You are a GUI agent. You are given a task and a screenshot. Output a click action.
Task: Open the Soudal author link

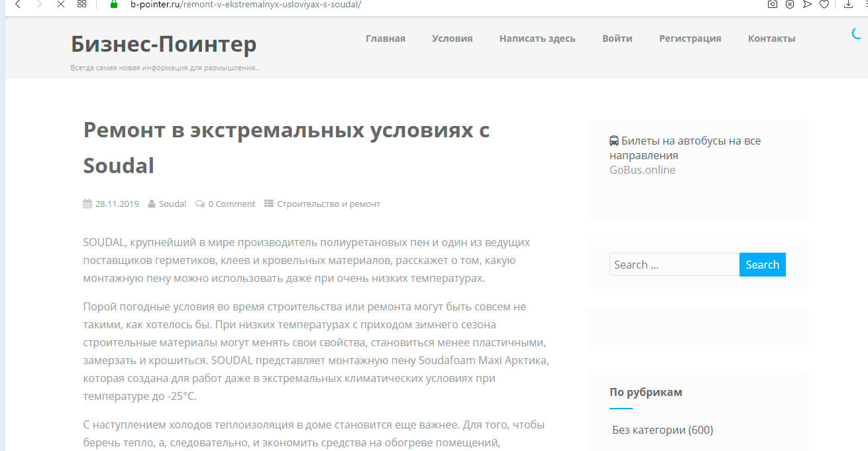(172, 204)
